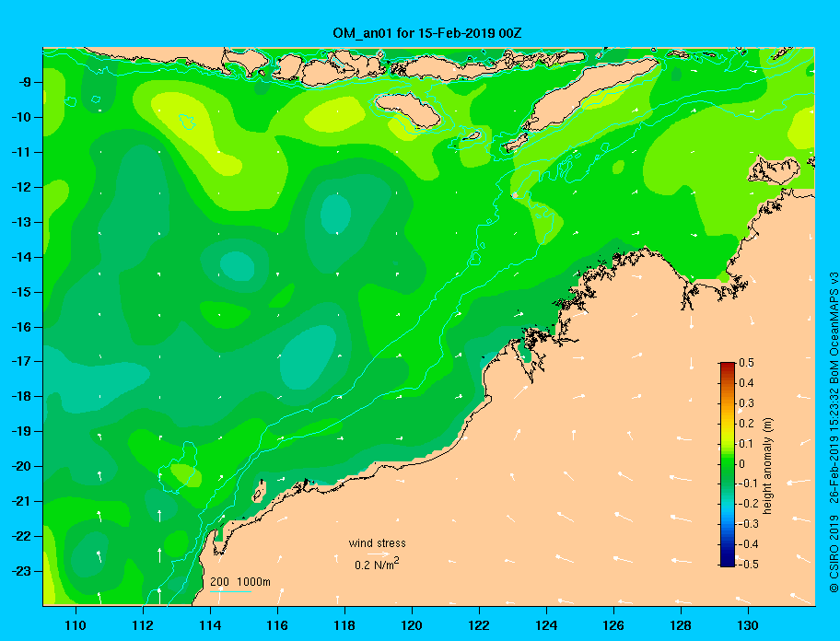Screen dimensions: 840x641
Task: Click the dark blue bottom of the colorbar
Action: click(728, 561)
